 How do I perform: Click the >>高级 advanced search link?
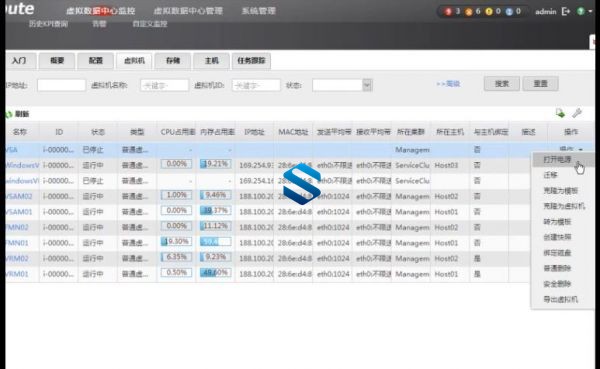448,83
